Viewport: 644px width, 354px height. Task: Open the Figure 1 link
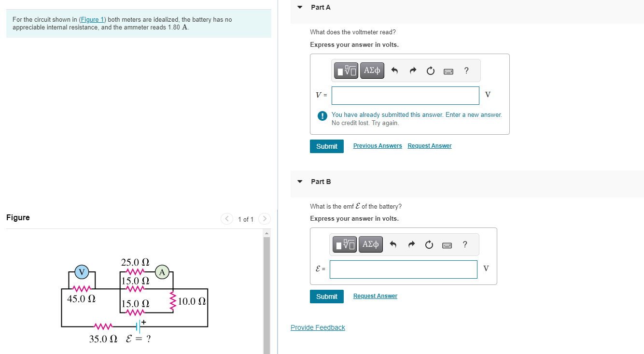pyautogui.click(x=92, y=19)
